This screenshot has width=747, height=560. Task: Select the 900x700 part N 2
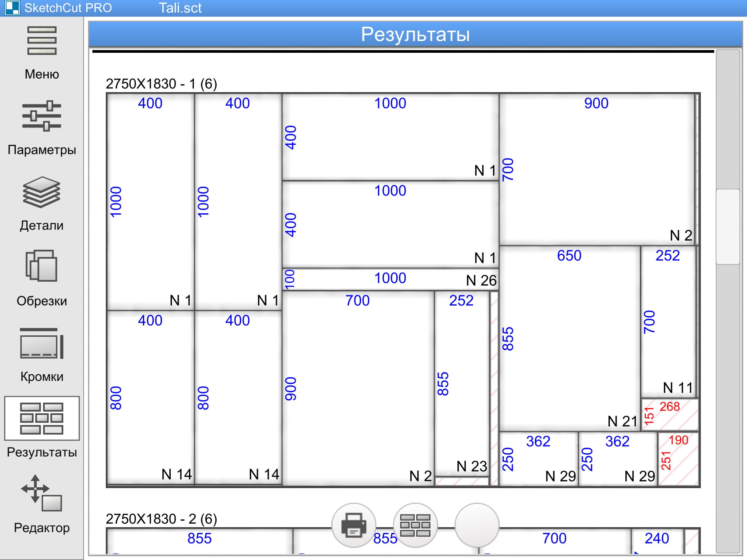point(597,170)
